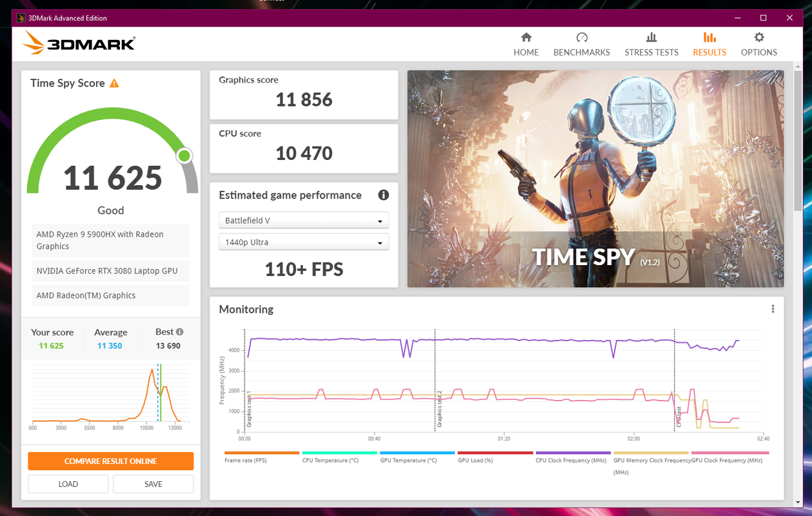The height and width of the screenshot is (516, 812).
Task: Click the Graphics test 2 marker
Action: 439,409
